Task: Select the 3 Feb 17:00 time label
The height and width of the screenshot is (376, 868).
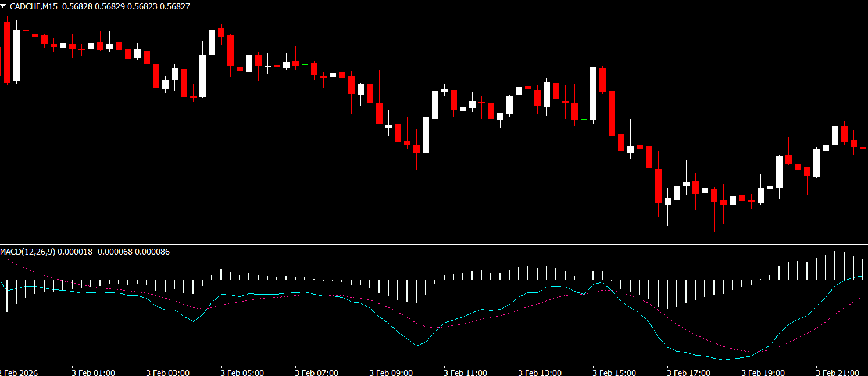Action: (x=688, y=372)
